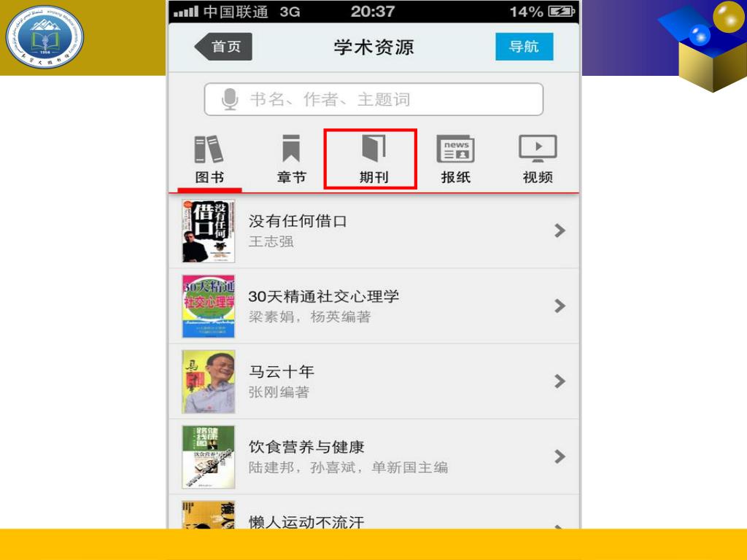Open the 期刊 journals icon
Screen dimensions: 747x560
(373, 148)
